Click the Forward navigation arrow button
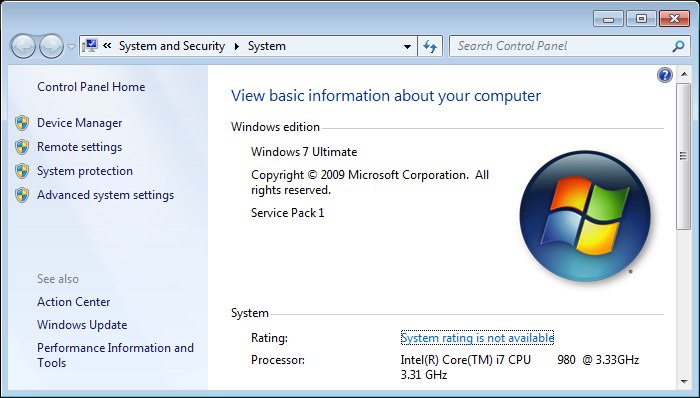This screenshot has width=700, height=398. (x=51, y=46)
